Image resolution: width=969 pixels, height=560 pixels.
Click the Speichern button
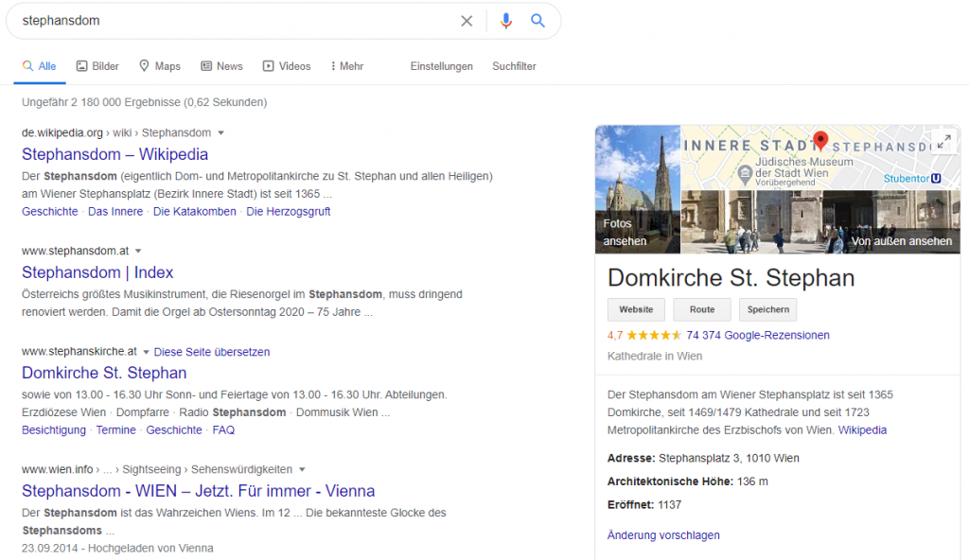click(x=768, y=309)
